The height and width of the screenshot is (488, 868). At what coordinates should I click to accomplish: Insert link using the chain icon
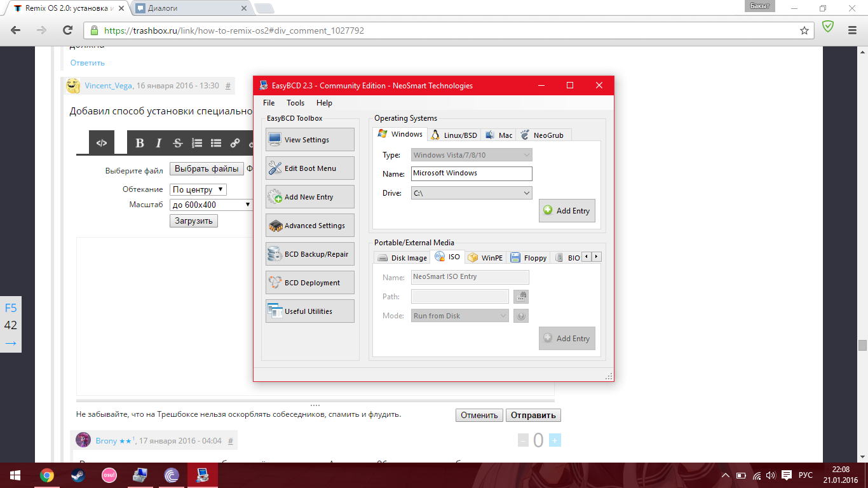[235, 143]
